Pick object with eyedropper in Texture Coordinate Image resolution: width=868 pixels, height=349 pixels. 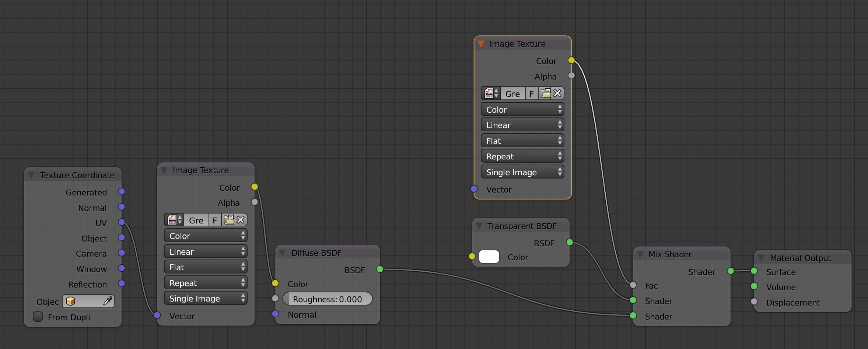click(x=107, y=301)
